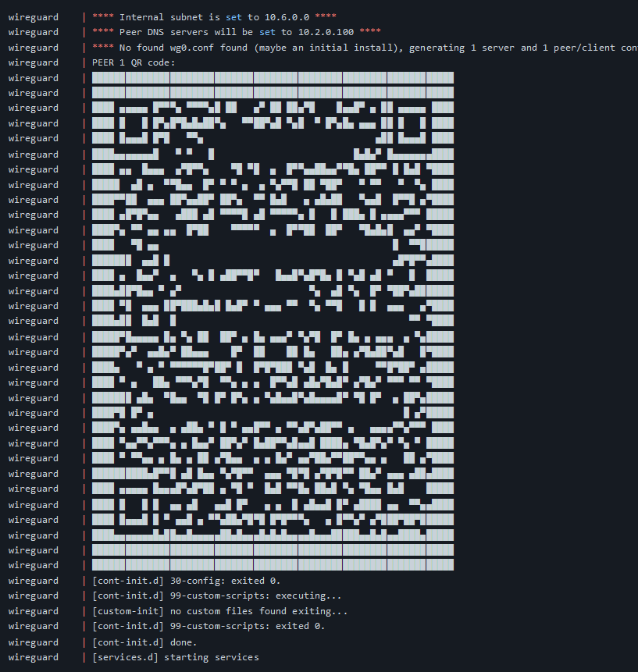Select the 10.2.0.100 DNS address

326,32
